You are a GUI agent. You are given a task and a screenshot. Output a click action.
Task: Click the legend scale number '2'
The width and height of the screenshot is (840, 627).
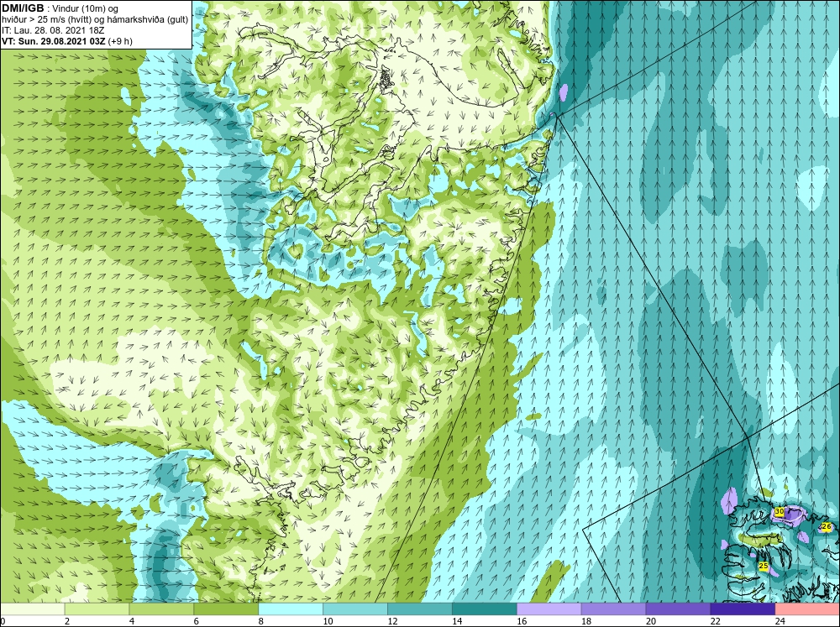coord(67,621)
